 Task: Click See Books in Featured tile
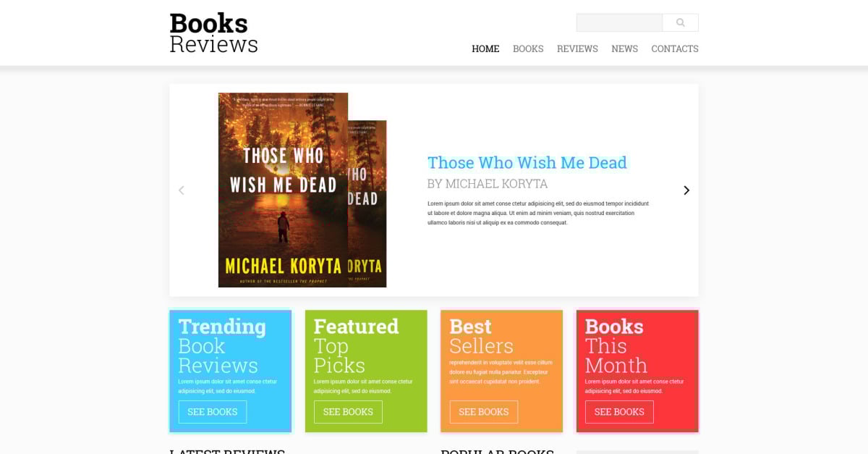[x=348, y=412]
